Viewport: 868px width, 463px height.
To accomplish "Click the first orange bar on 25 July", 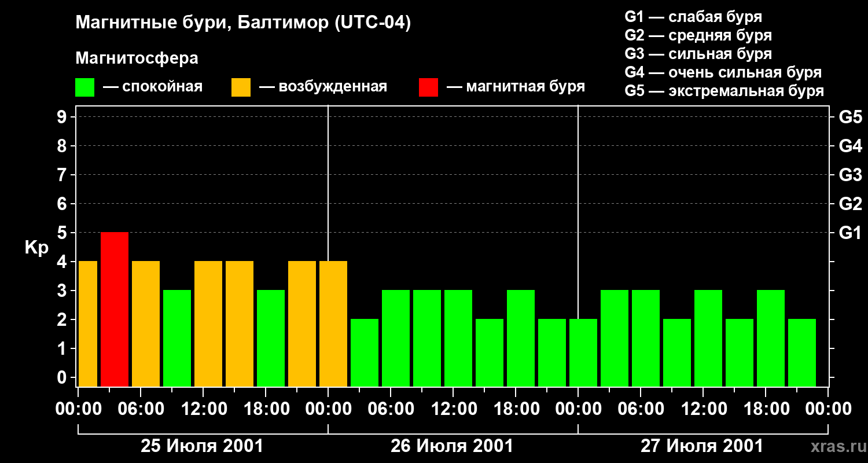I will [87, 324].
